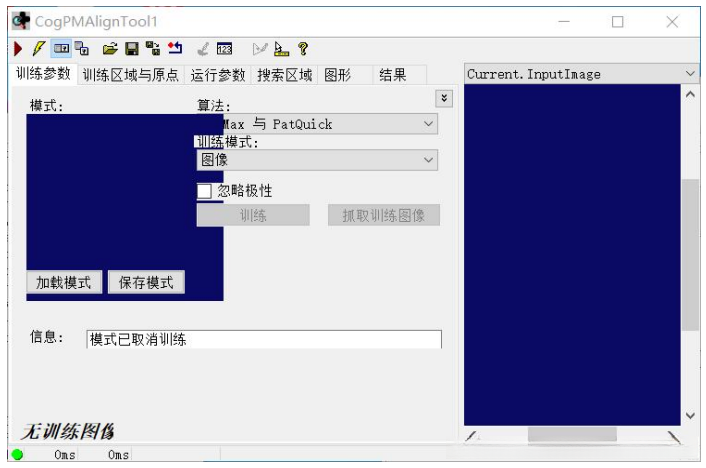
Task: Open the 算法 PatMax 与 PatQuick dropdown
Action: (317, 124)
